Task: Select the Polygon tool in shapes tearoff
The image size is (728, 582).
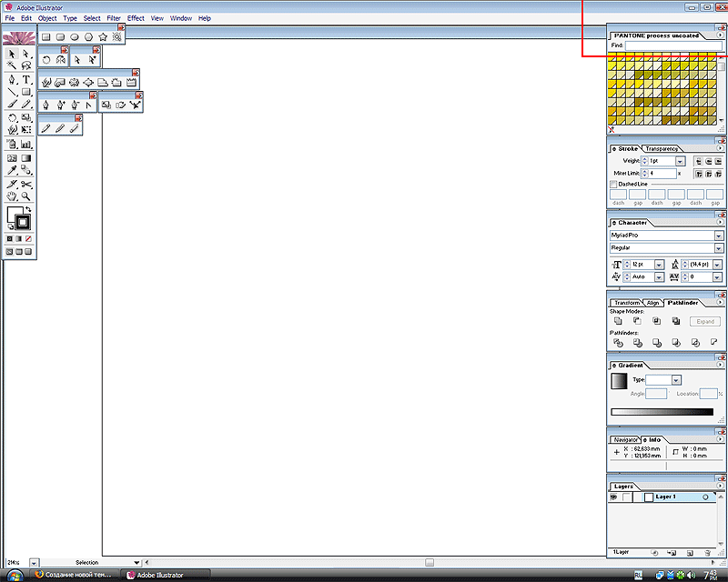Action: pos(88,36)
